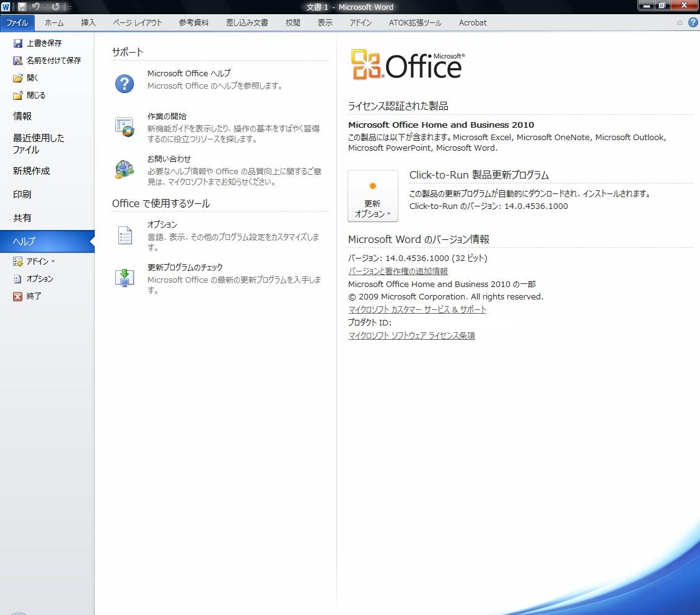Click the Word application icon in title bar
The width and height of the screenshot is (700, 615).
coord(6,7)
